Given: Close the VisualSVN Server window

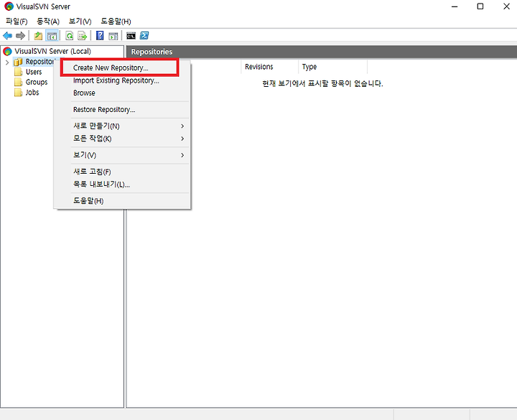Looking at the screenshot, I should coord(506,6).
